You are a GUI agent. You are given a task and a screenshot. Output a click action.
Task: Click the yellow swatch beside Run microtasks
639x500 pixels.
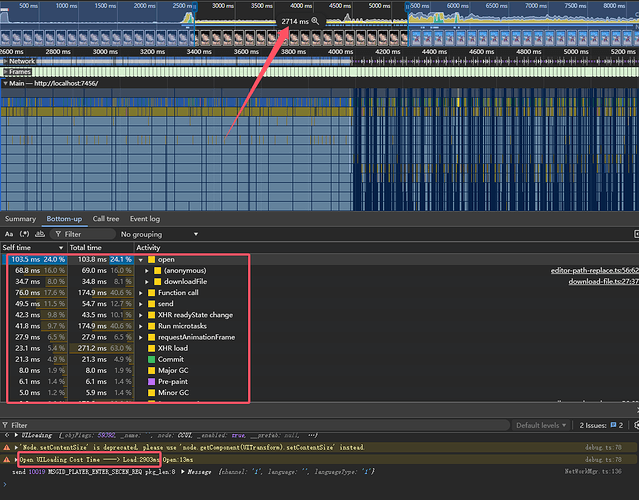point(152,326)
